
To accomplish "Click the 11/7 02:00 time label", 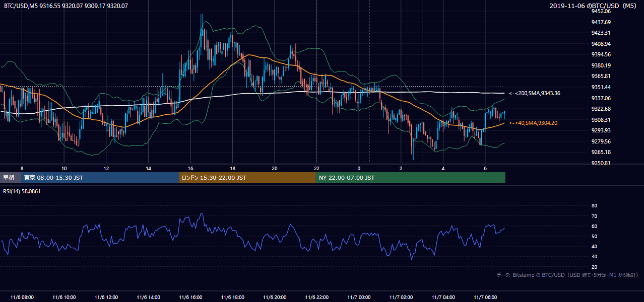I will [x=401, y=297].
